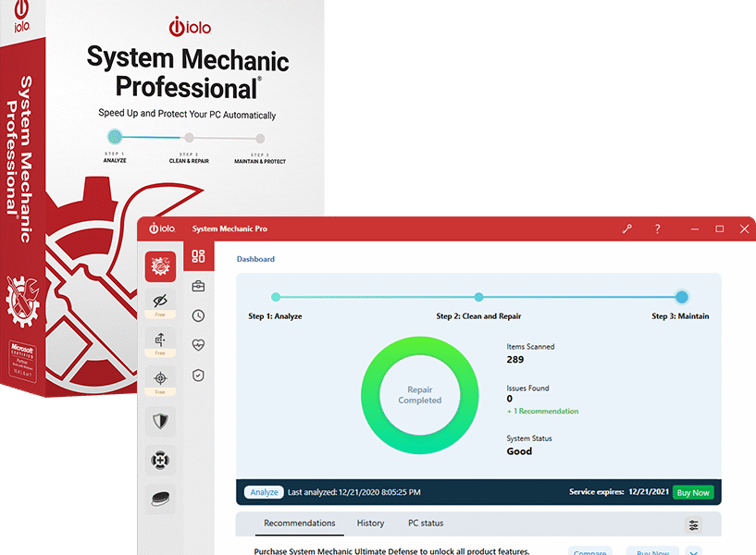Open the Dashboard grid icon
This screenshot has height=555, width=756.
pos(198,256)
